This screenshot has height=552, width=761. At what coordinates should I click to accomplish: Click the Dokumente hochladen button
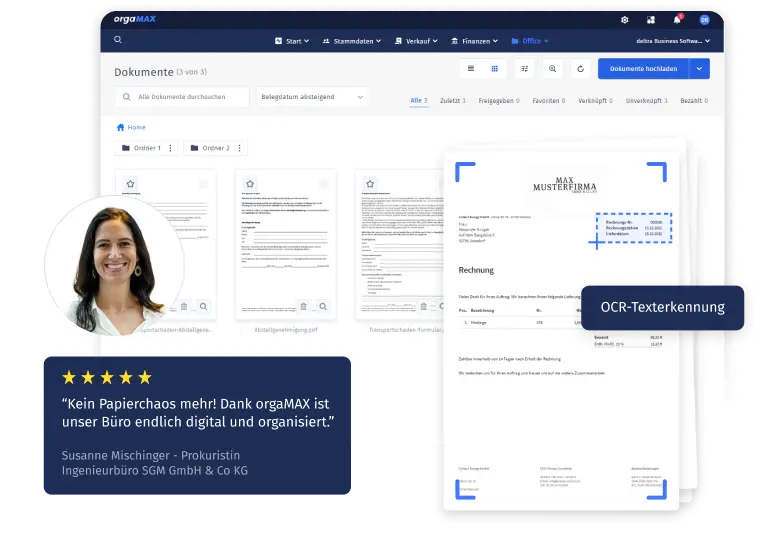point(644,69)
